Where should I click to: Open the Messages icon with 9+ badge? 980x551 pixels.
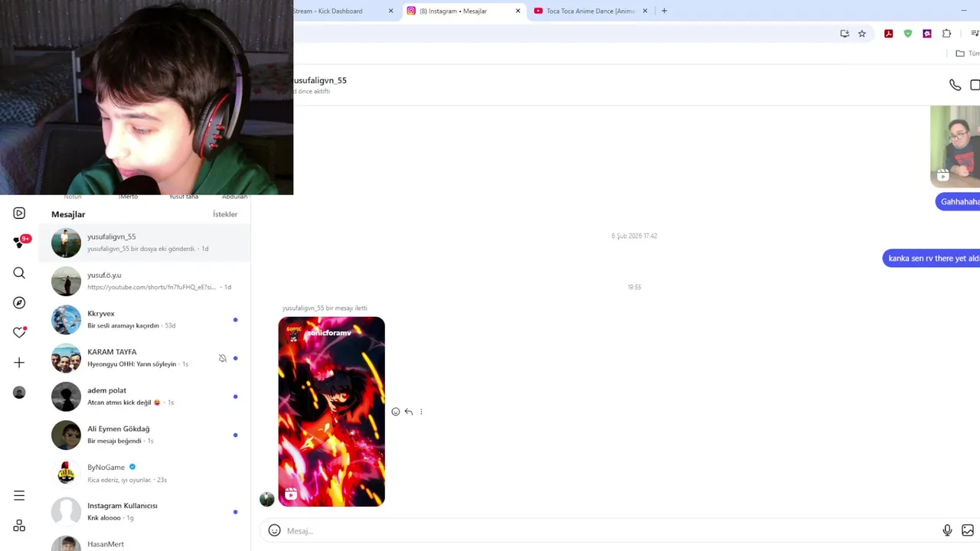pyautogui.click(x=21, y=242)
